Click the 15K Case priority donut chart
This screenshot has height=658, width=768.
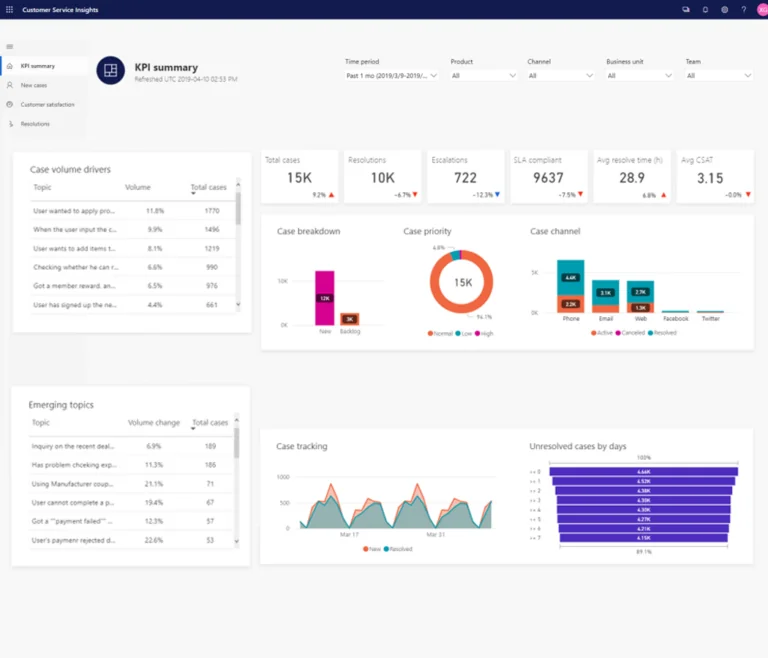pos(461,282)
